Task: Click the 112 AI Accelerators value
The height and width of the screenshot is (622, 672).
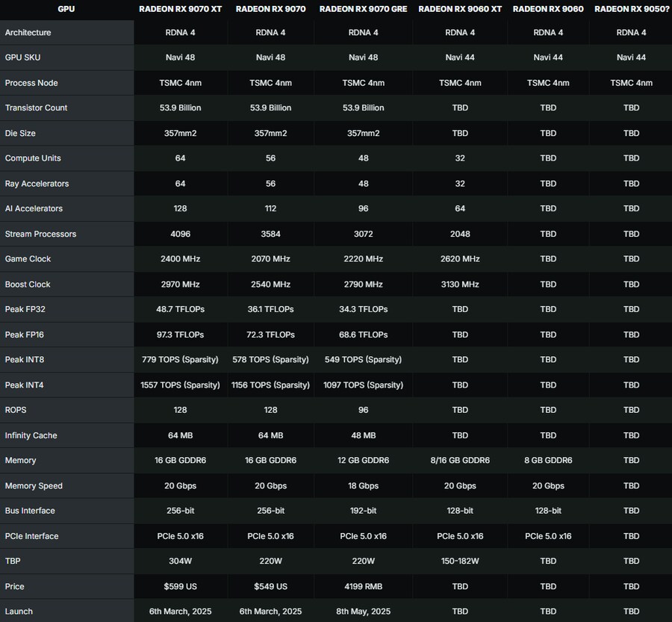Action: [x=270, y=208]
